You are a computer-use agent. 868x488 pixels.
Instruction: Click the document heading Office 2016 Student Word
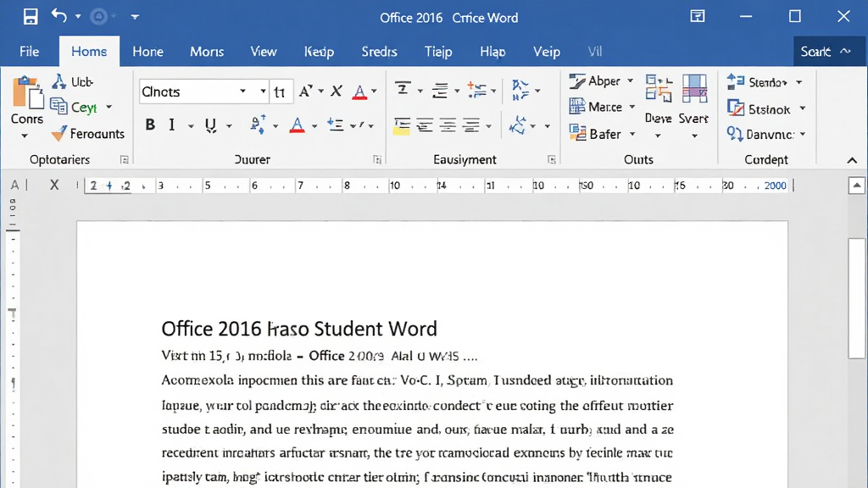[x=299, y=329]
